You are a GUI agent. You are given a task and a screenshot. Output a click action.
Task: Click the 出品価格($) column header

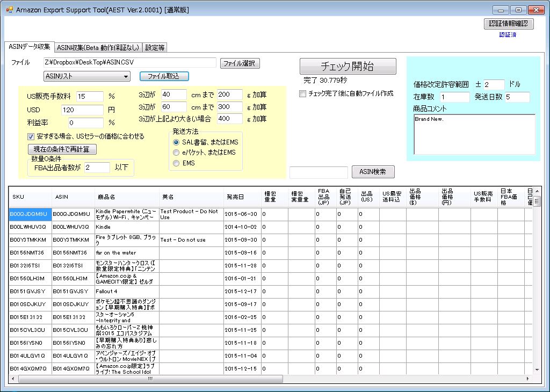[422, 197]
